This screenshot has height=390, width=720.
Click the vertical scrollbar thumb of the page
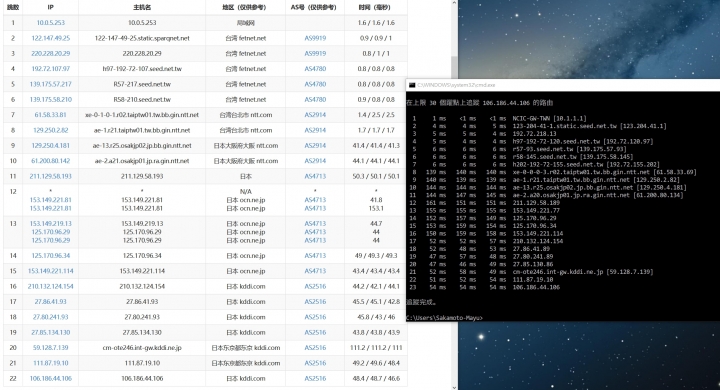[454, 67]
